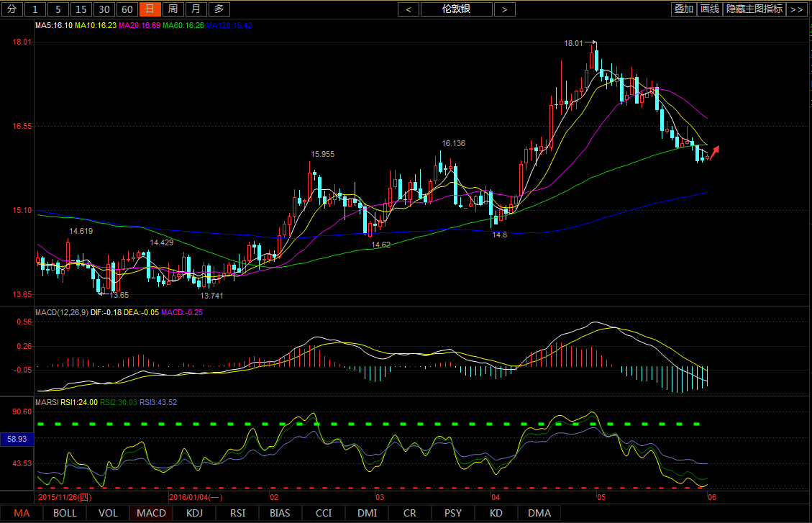Open the 伦敦银 symbol name box
The height and width of the screenshot is (523, 812).
point(457,9)
